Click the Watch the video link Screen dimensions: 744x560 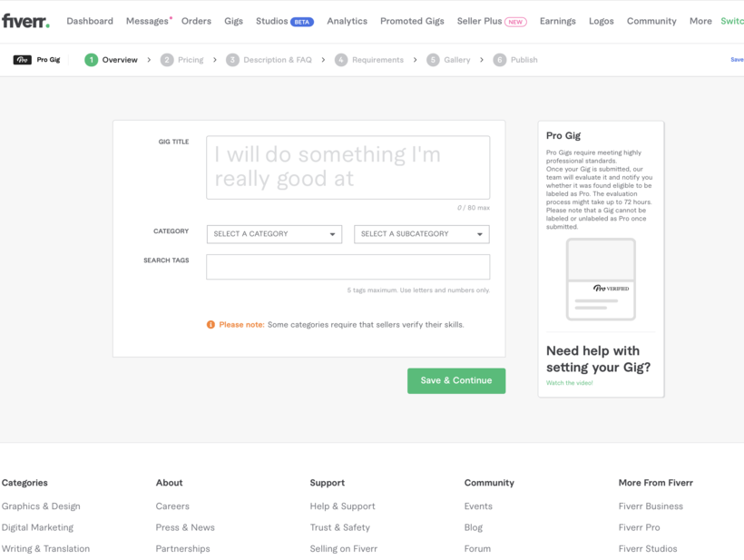click(569, 383)
